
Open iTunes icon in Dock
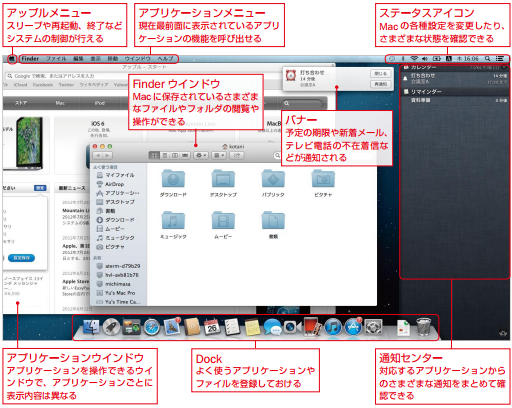click(x=333, y=327)
